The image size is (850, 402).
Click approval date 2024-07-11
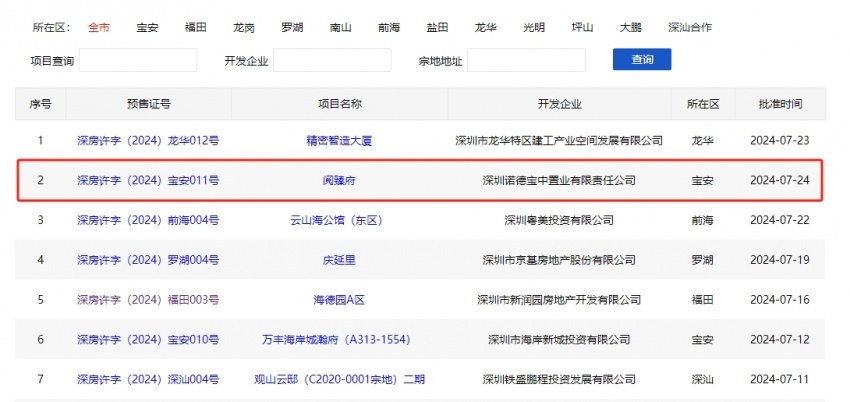(x=780, y=379)
